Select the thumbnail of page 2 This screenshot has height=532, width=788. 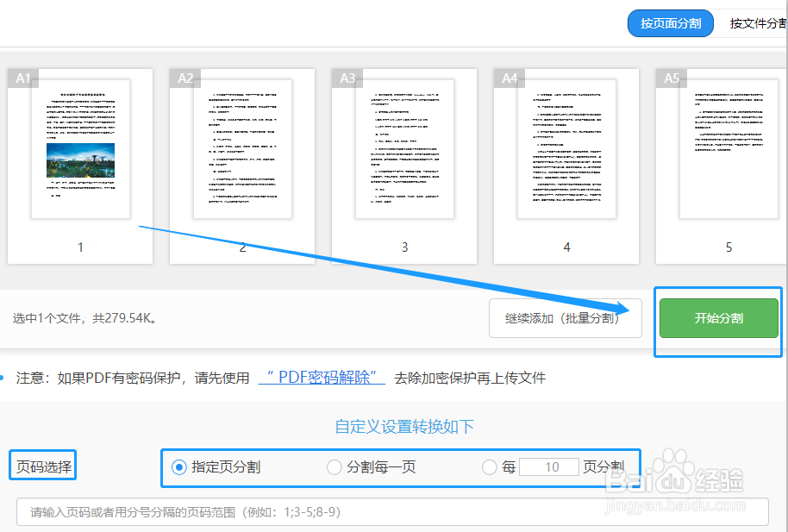click(x=242, y=147)
